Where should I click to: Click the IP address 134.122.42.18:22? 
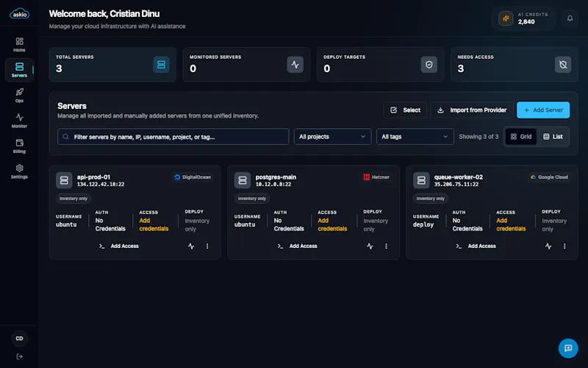pyautogui.click(x=101, y=185)
